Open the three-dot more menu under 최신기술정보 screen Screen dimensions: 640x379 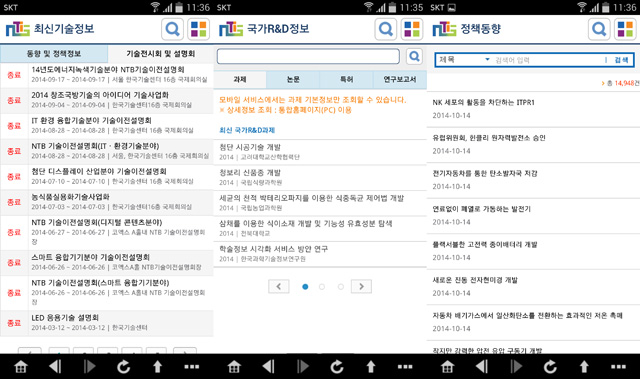(192, 367)
